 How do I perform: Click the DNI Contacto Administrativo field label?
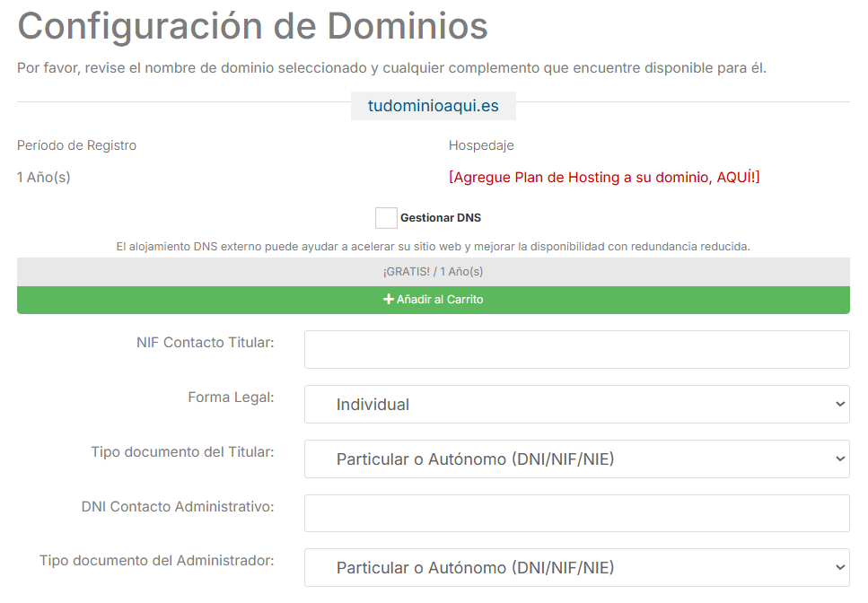[x=177, y=506]
